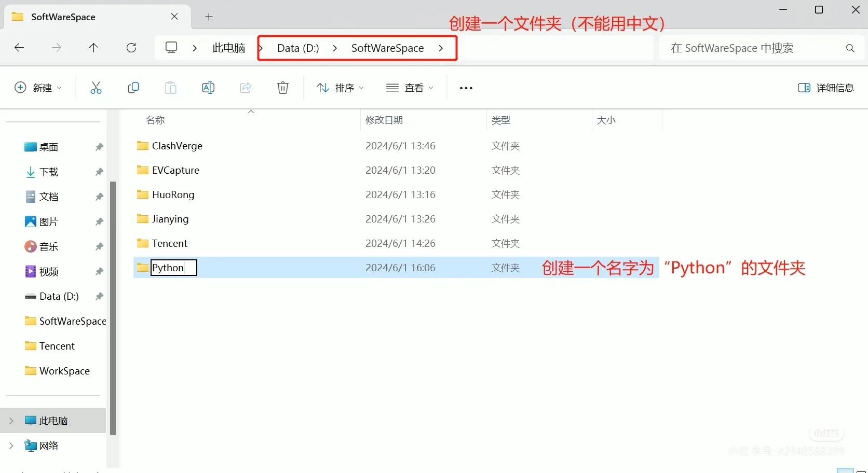Image resolution: width=868 pixels, height=473 pixels.
Task: Click the Share icon in the toolbar
Action: (246, 88)
